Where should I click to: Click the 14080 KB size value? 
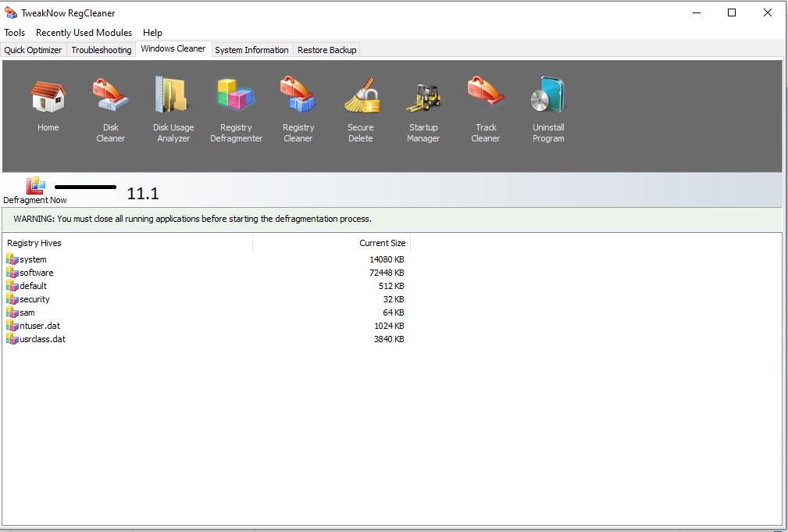387,259
